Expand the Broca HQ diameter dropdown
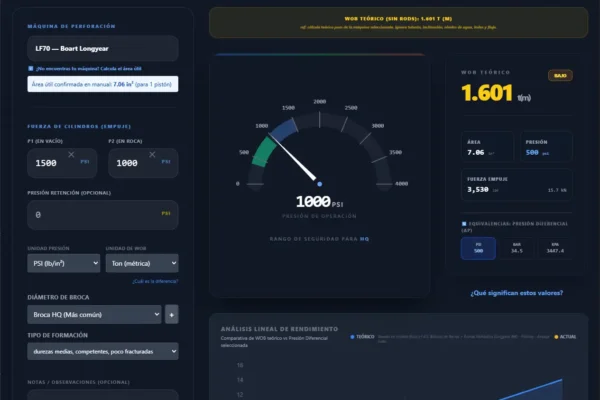This screenshot has height=400, width=600. point(94,315)
